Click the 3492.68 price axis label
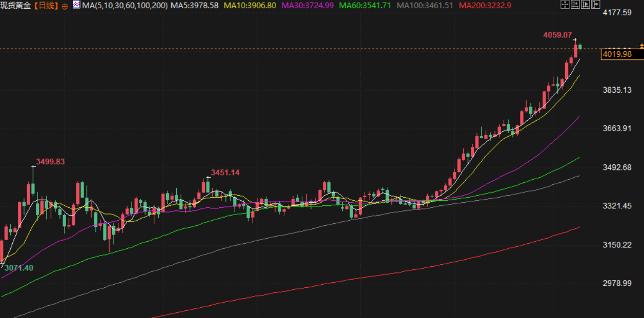The height and width of the screenshot is (318, 644). (617, 167)
